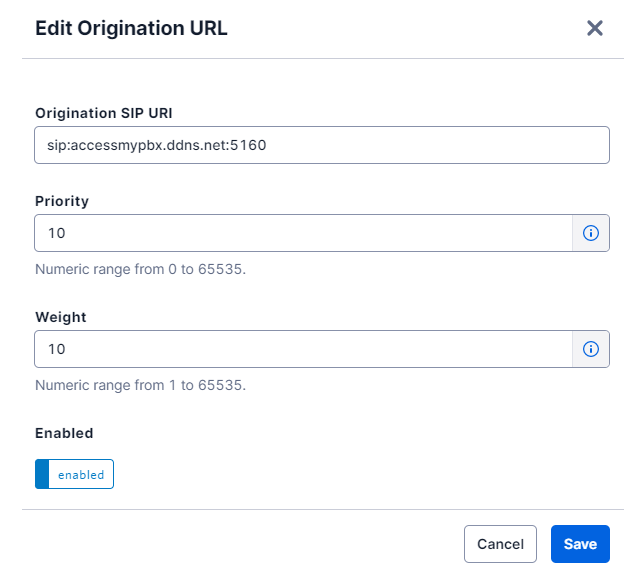624x576 pixels.
Task: Click the Priority field info icon
Action: [x=591, y=233]
